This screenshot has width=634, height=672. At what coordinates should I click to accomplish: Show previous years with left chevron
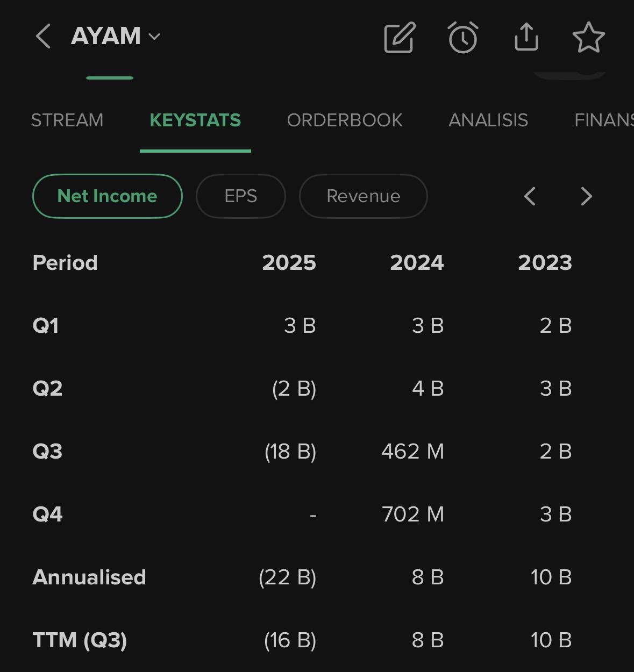click(x=530, y=196)
